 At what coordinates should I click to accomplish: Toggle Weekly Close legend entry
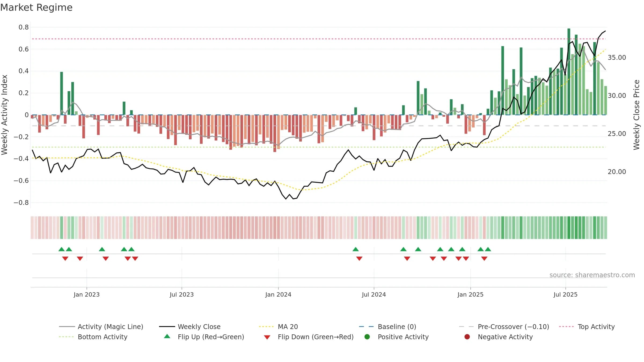(190, 327)
